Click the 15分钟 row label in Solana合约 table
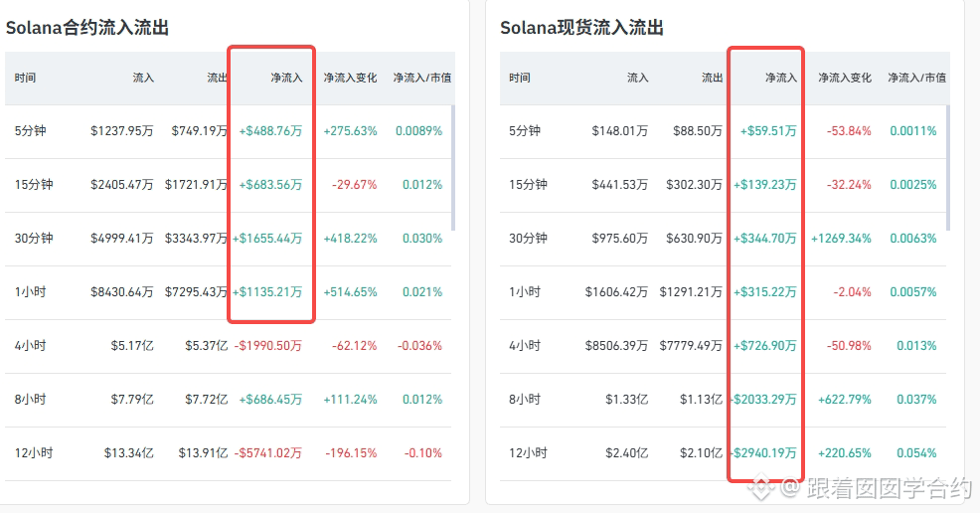 [34, 185]
